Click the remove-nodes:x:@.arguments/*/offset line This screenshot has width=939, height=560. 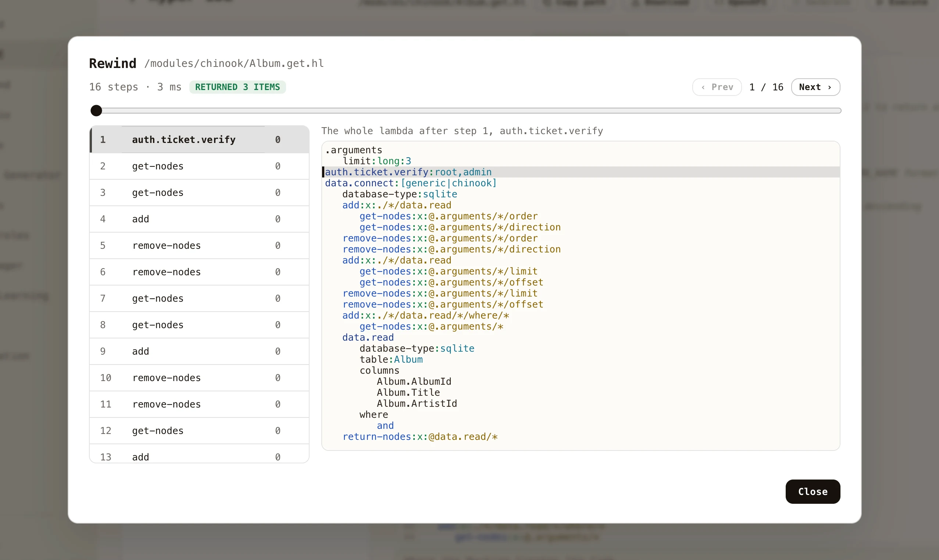click(x=443, y=305)
